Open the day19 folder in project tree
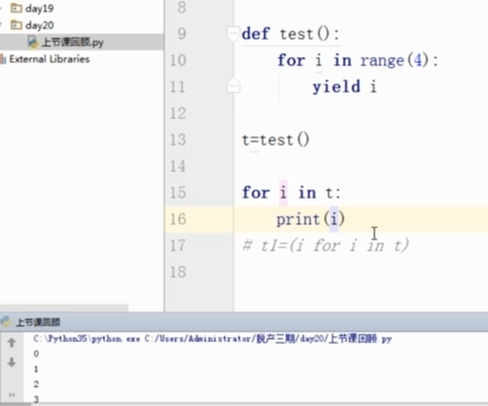 point(39,8)
